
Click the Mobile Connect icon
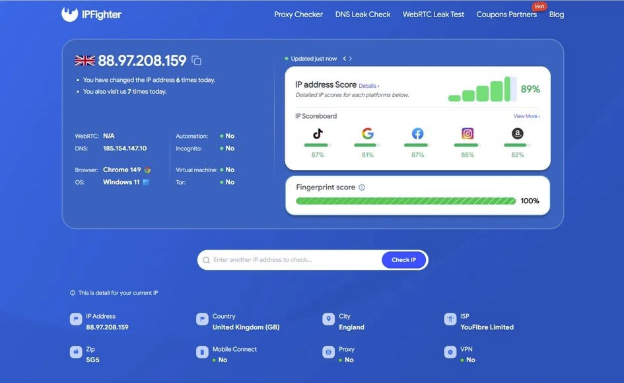(202, 352)
